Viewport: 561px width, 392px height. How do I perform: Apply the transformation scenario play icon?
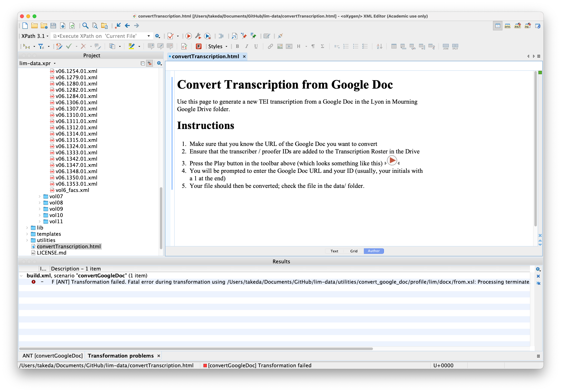188,36
